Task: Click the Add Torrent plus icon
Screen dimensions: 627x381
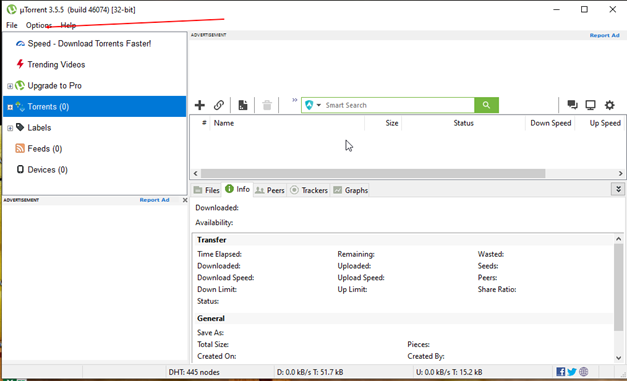Action: pyautogui.click(x=200, y=105)
